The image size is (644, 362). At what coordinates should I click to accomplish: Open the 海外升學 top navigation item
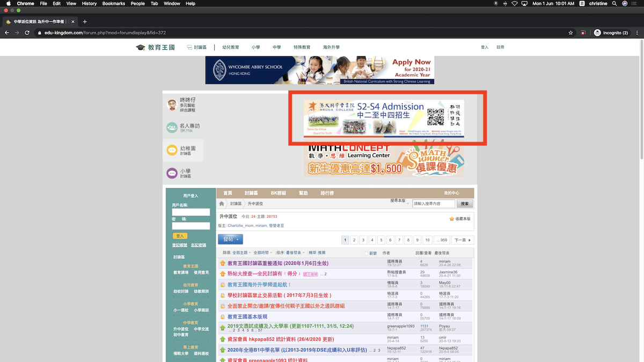331,47
